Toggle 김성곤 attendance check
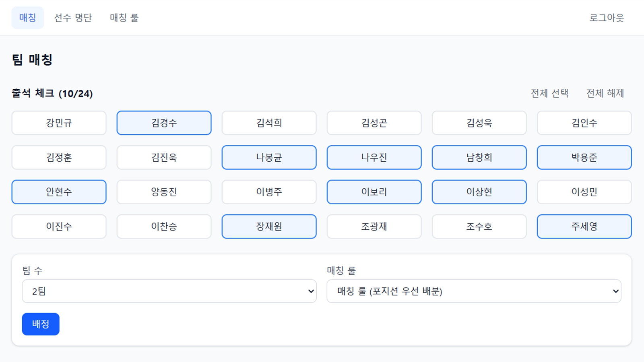Image resolution: width=644 pixels, height=362 pixels. 374,123
